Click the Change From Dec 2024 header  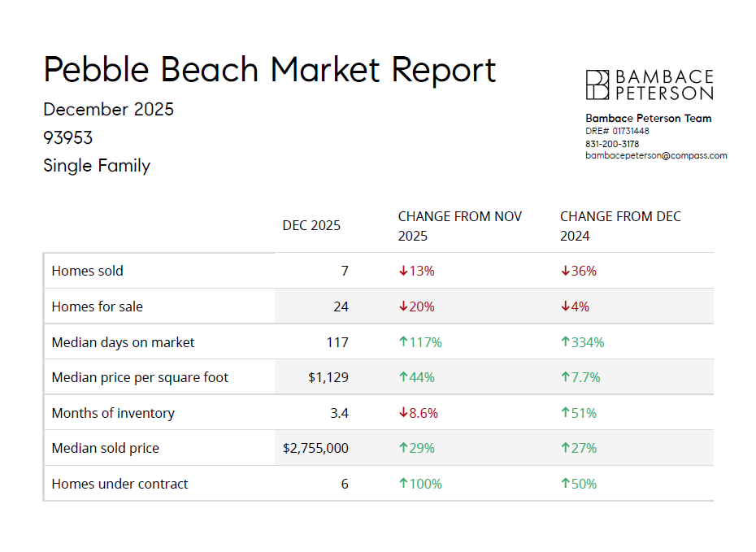(x=620, y=226)
